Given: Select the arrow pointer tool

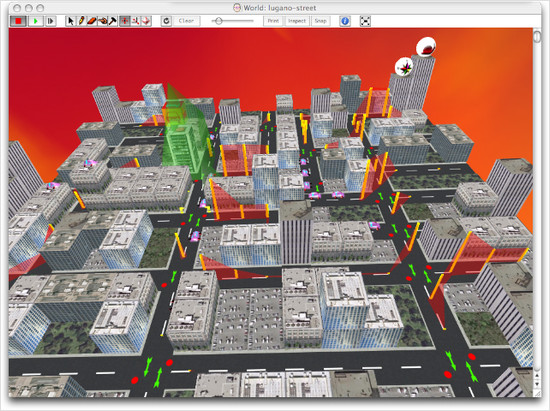Looking at the screenshot, I should (x=71, y=21).
